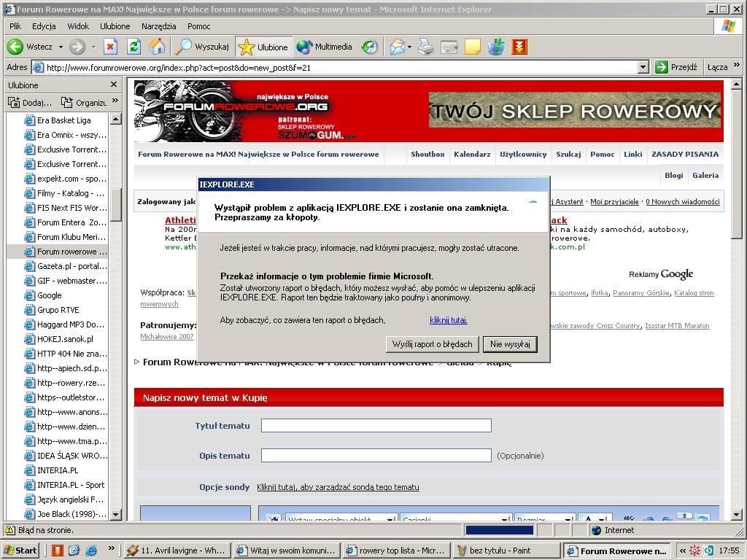Open dropdown arrow next to forward button
Screen dimensions: 747x560
tap(93, 47)
